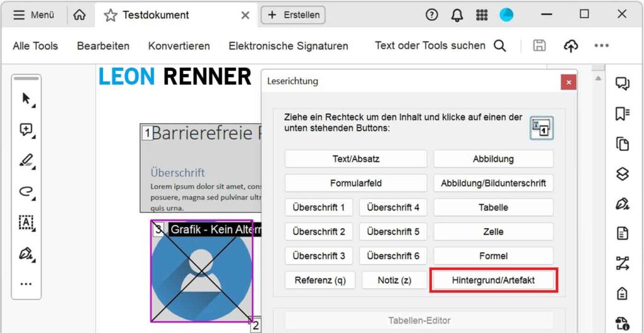Expand the more options ellipsis in toolbar

click(x=601, y=46)
